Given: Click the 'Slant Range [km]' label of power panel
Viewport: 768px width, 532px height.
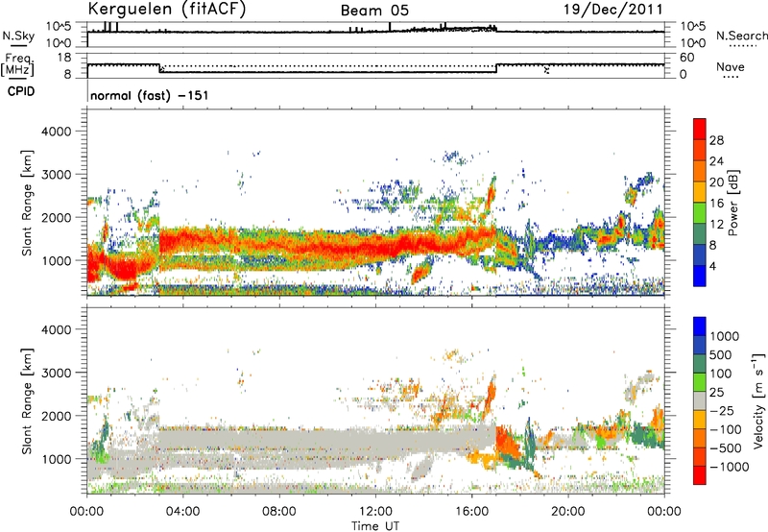Looking at the screenshot, I should point(27,203).
